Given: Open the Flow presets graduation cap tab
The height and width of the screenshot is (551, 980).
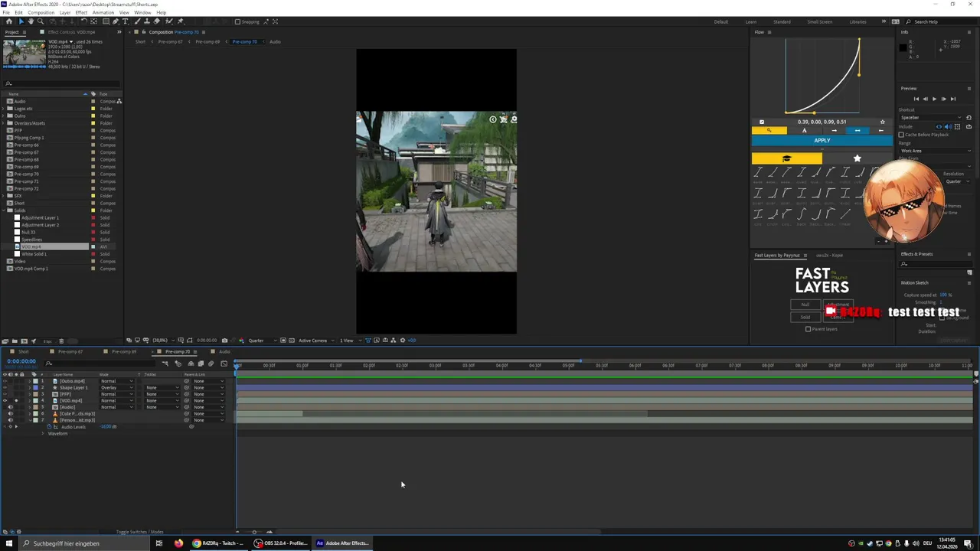Looking at the screenshot, I should tap(786, 158).
